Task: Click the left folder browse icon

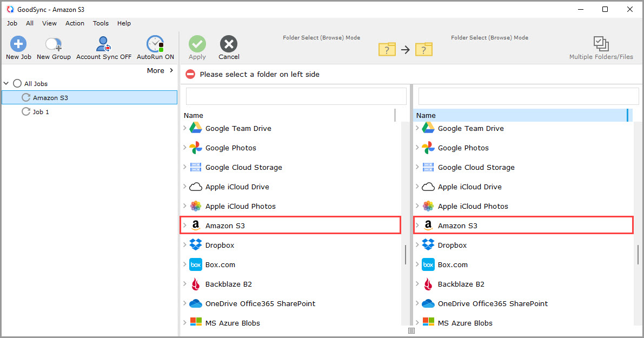Action: point(387,50)
